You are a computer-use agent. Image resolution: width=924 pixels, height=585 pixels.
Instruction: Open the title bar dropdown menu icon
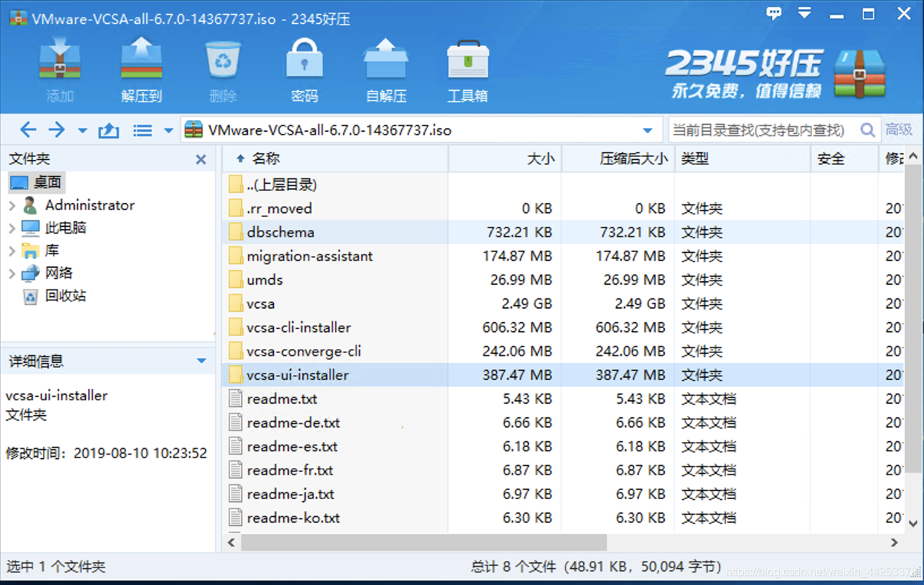coord(804,14)
